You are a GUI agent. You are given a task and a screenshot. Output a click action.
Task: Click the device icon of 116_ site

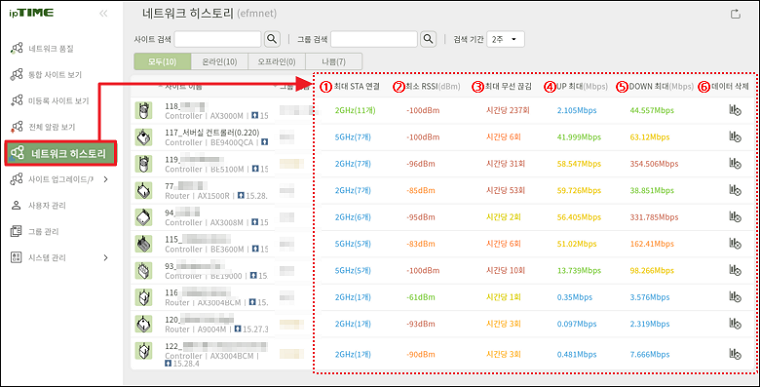pos(143,297)
